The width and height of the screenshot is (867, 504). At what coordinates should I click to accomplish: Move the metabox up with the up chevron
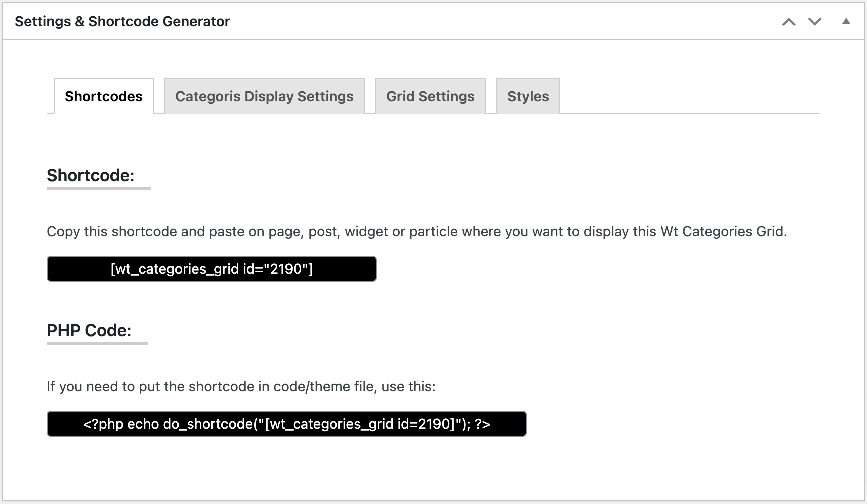[789, 22]
